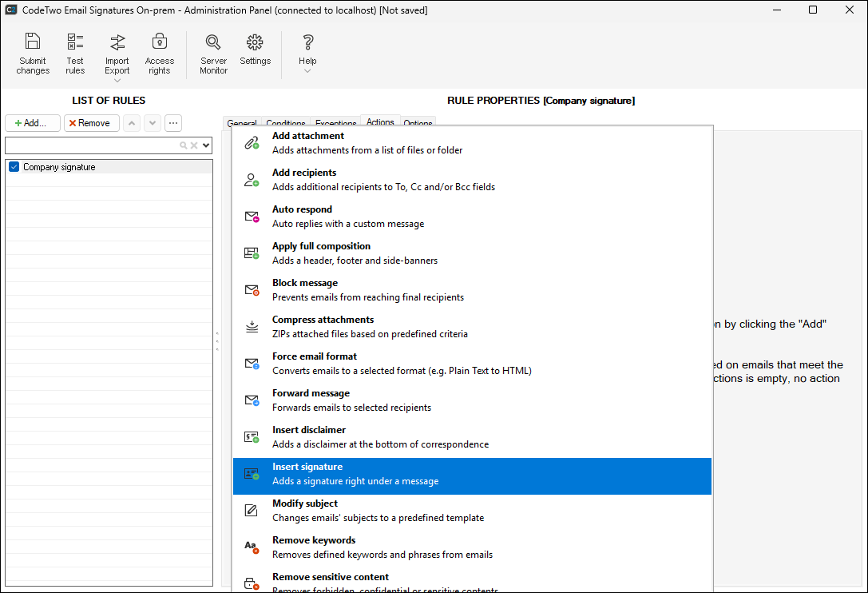Select the Auto respond action
Screen dimensions: 868x593
point(471,217)
